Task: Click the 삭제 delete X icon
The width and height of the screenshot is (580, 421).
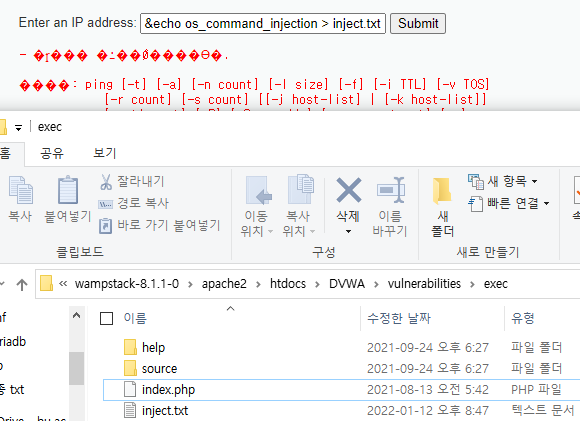Action: 348,190
